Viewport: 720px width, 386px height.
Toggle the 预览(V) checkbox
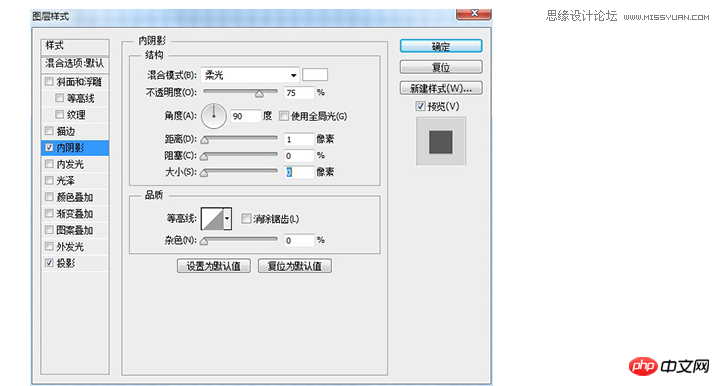420,106
